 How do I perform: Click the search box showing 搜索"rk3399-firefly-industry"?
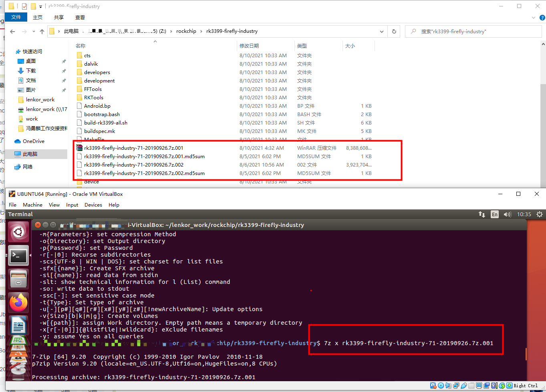click(x=473, y=31)
